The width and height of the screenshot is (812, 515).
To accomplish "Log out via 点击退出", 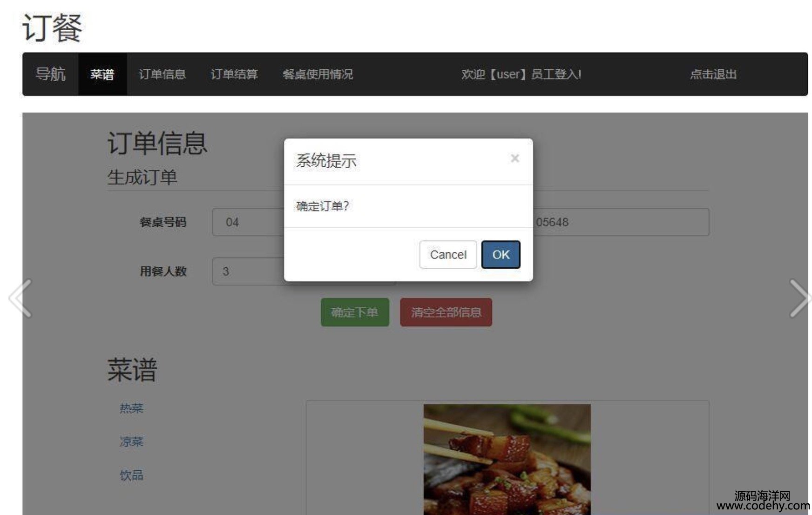I will [x=713, y=75].
